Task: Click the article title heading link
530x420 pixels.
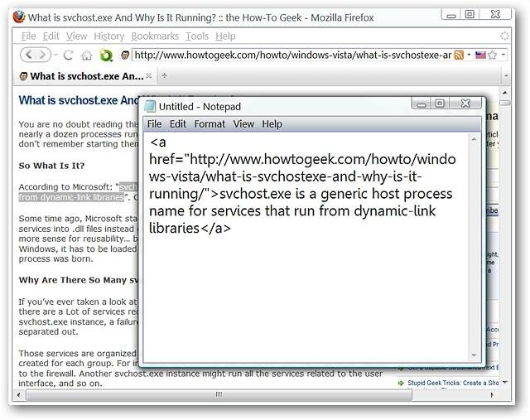Action: (79, 100)
